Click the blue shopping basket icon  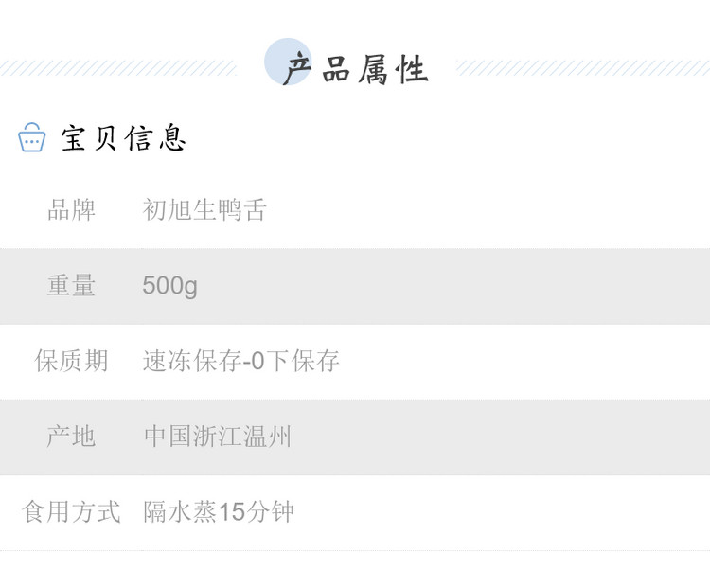click(32, 138)
